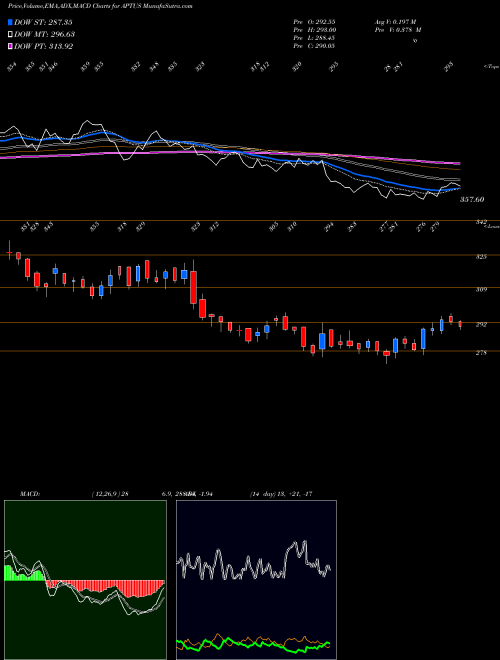Click the 'MACD:' indicator heading
This screenshot has width=500, height=660.
pyautogui.click(x=29, y=494)
